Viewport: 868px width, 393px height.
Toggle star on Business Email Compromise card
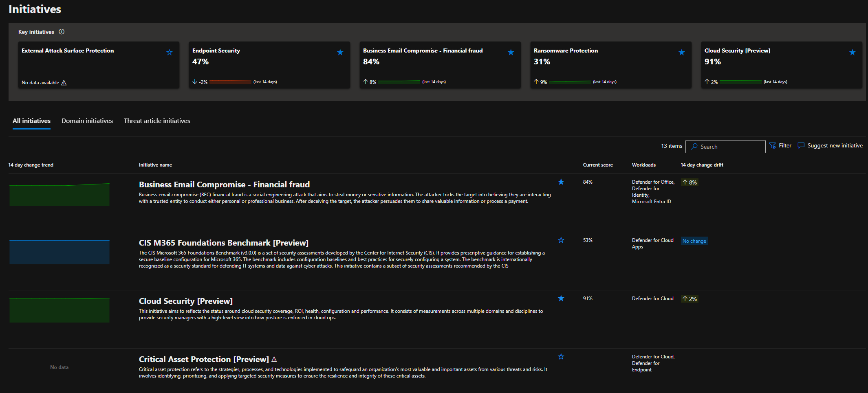pyautogui.click(x=511, y=52)
